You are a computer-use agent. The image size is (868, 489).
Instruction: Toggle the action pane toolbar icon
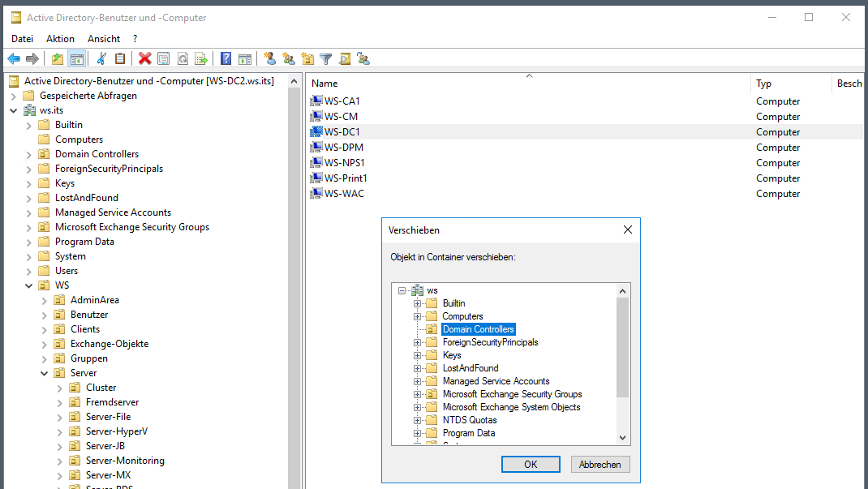pos(245,58)
